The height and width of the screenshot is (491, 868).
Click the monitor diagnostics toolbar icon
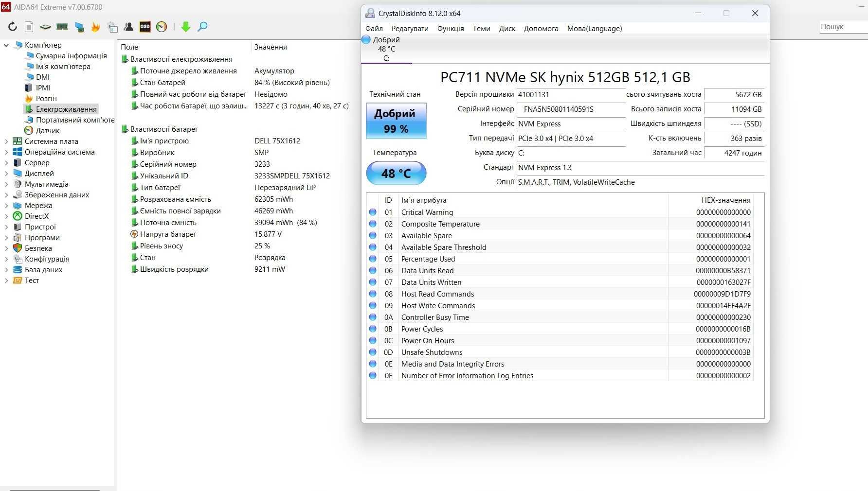79,27
